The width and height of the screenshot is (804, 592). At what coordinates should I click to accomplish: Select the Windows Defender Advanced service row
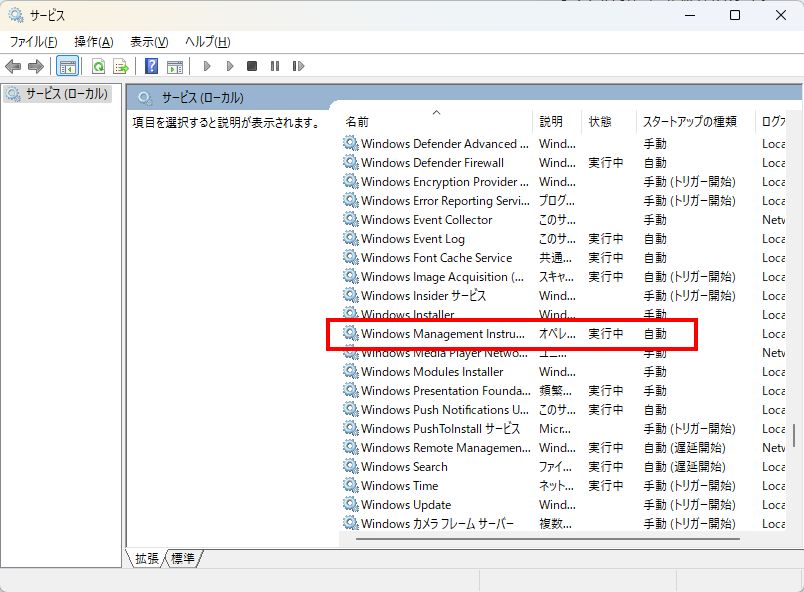(563, 144)
